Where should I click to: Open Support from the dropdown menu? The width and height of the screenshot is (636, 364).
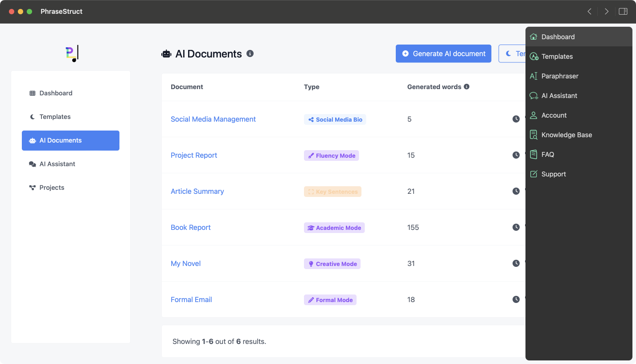553,174
